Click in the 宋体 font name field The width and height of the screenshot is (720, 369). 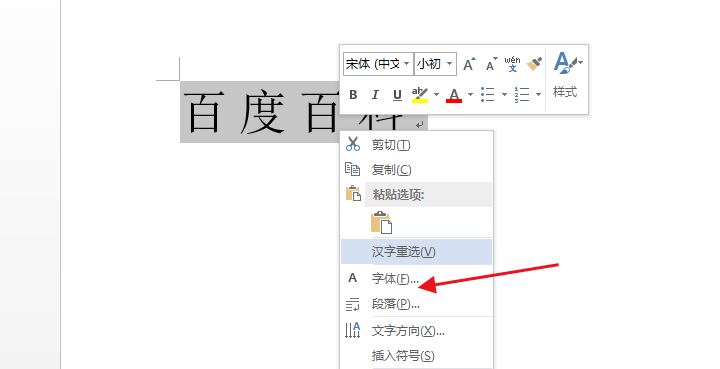373,64
